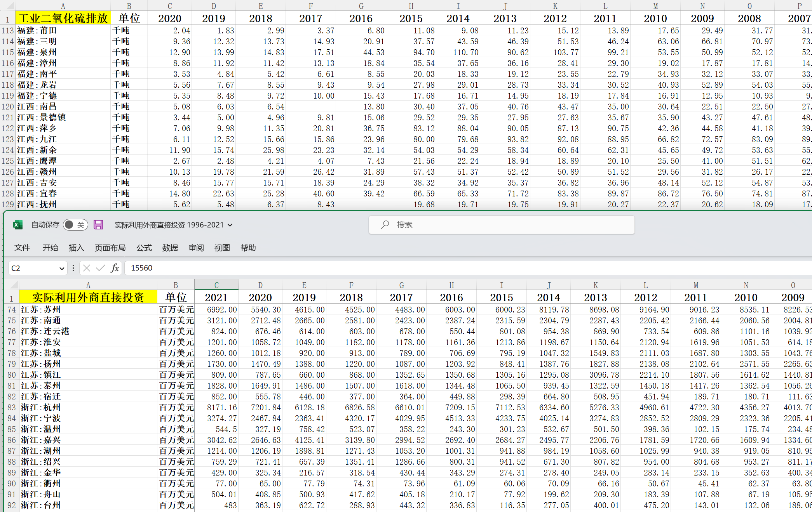812x512 pixels.
Task: Click the Excel app logo icon
Action: [x=18, y=225]
